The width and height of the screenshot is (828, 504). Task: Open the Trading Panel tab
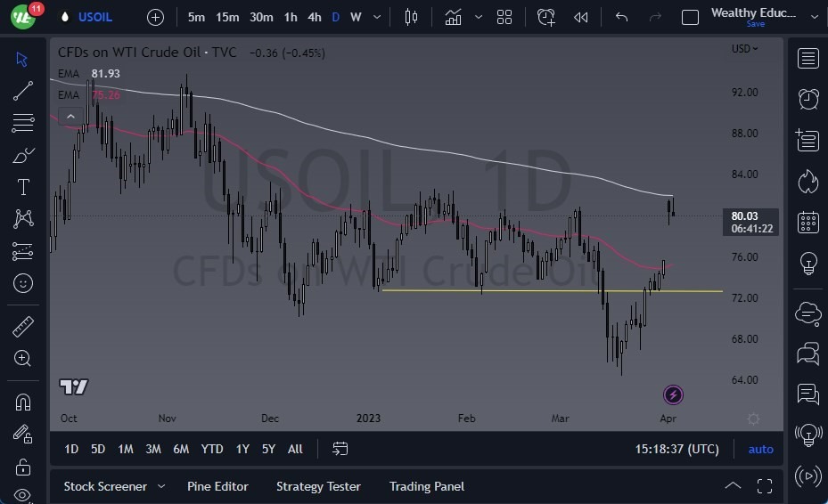(427, 486)
